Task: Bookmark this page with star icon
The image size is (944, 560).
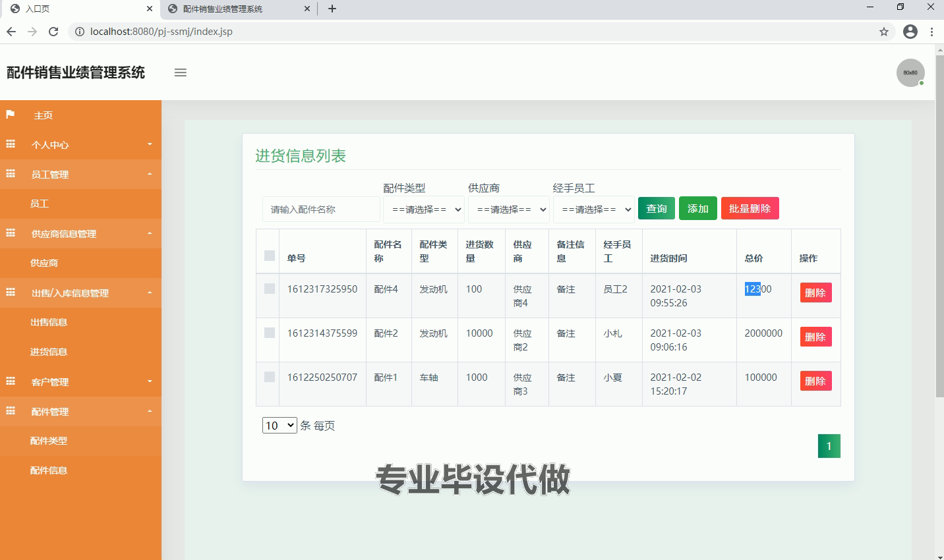Action: 884,32
